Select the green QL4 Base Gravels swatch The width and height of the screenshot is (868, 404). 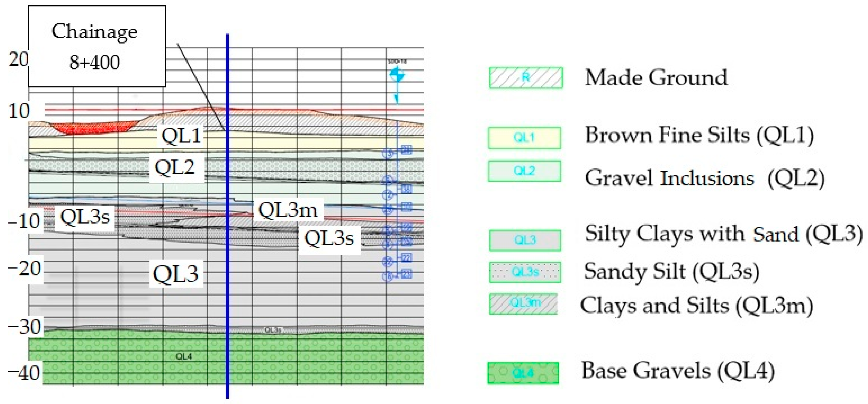523,373
